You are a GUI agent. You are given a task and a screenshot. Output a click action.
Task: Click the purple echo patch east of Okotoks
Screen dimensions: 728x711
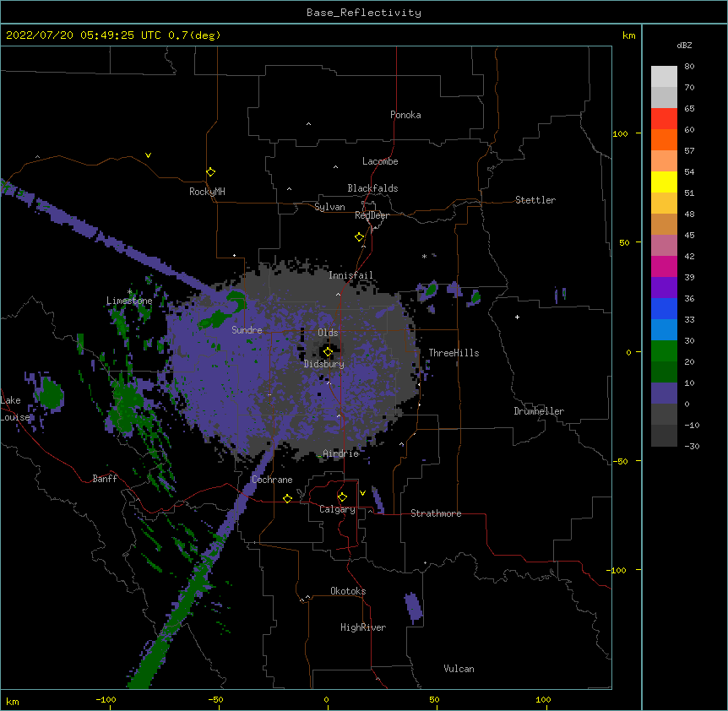[413, 607]
